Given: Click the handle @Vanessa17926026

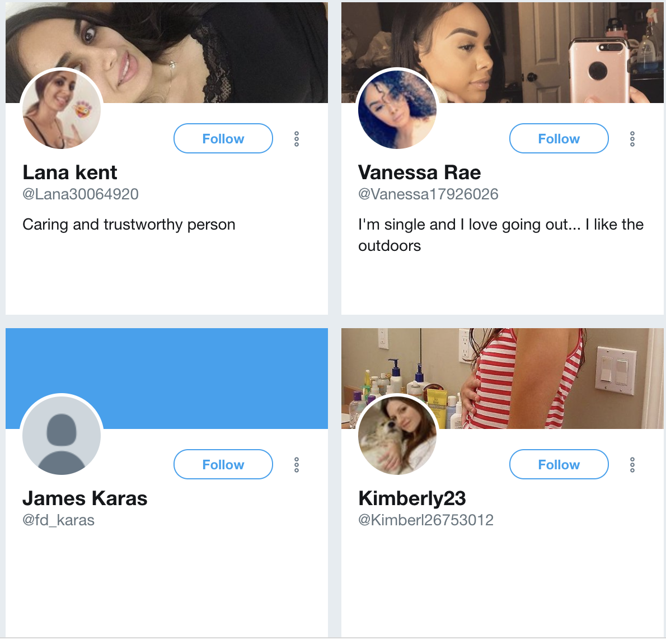Looking at the screenshot, I should (428, 194).
